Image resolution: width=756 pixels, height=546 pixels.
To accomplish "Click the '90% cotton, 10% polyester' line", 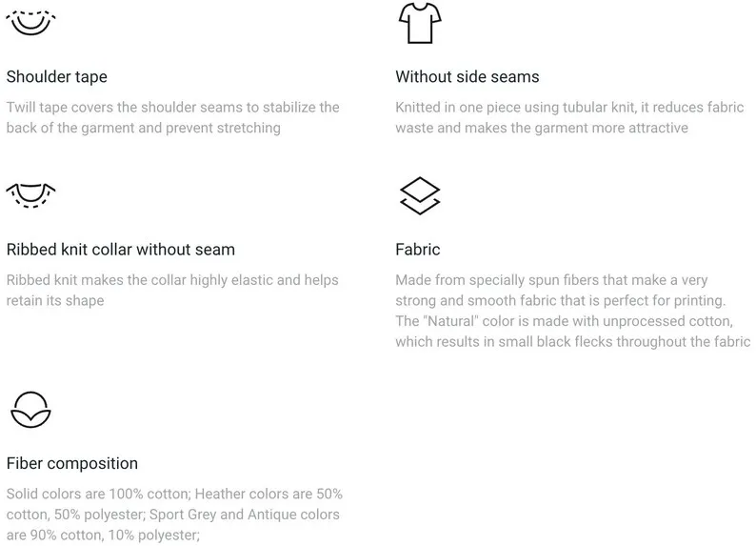I will tap(103, 535).
